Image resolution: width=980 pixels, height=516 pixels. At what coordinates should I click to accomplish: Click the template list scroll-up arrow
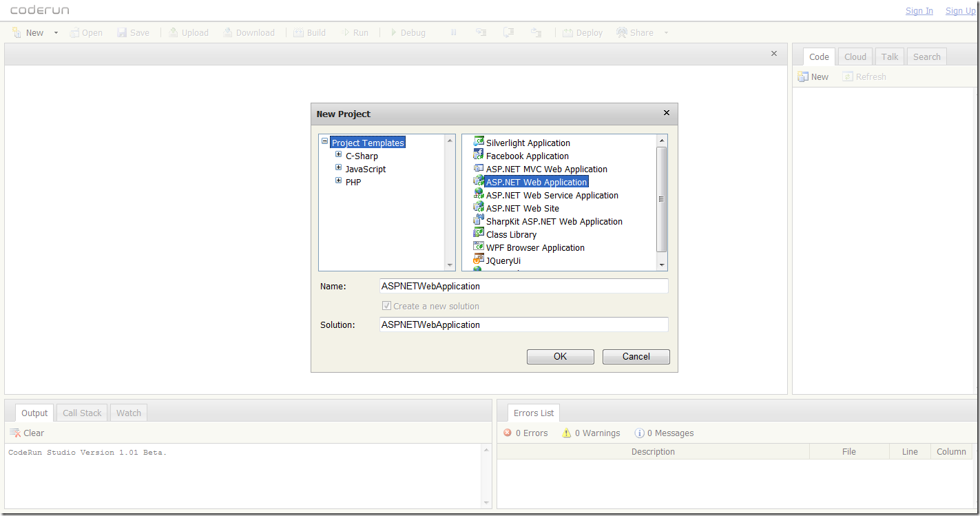(x=662, y=140)
